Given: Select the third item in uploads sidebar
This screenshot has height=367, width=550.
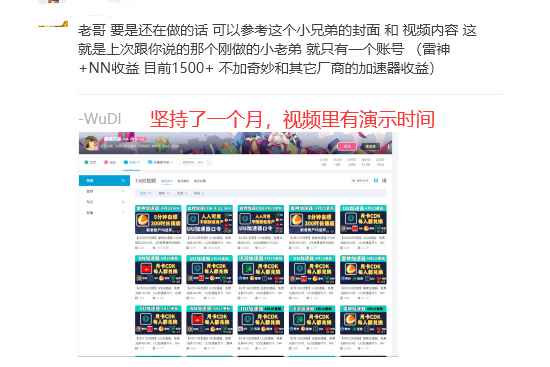Looking at the screenshot, I should 104,202.
